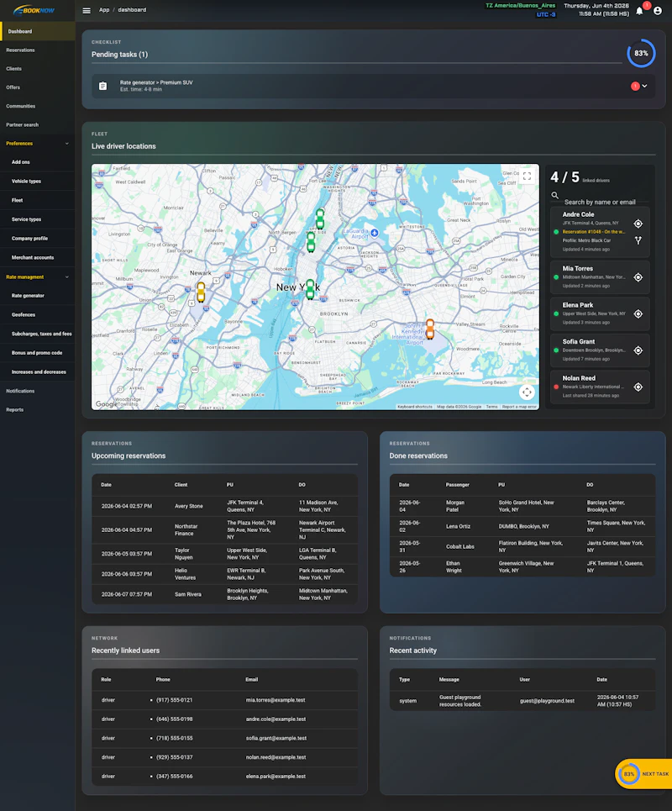Collapse the Rate managment sidebar section
This screenshot has width=672, height=811.
tap(37, 276)
